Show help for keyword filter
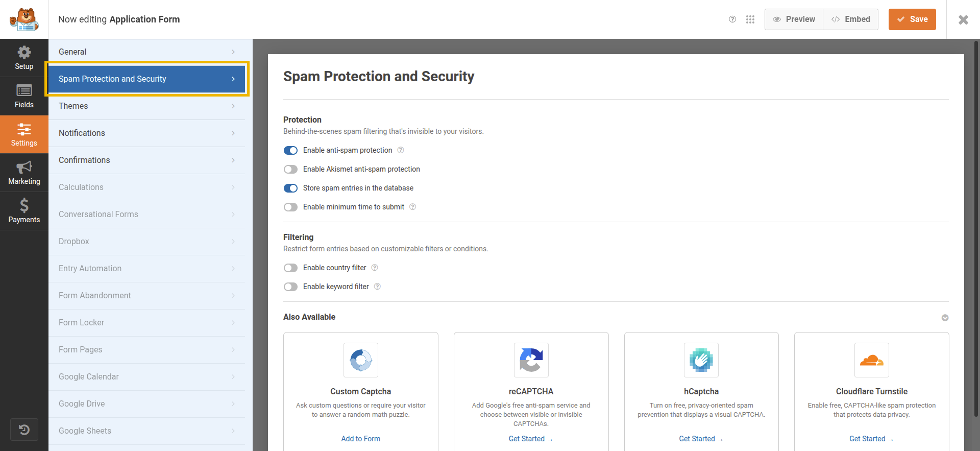Screen dimensions: 980x451 pos(377,287)
